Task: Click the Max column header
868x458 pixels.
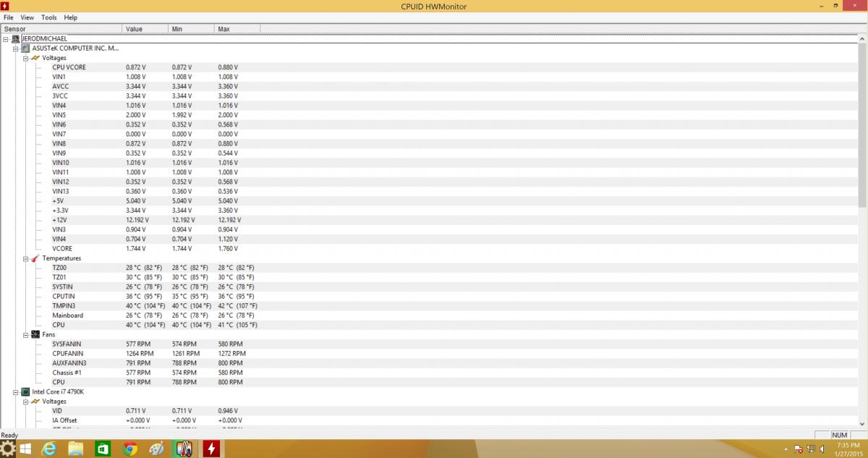Action: [x=237, y=29]
